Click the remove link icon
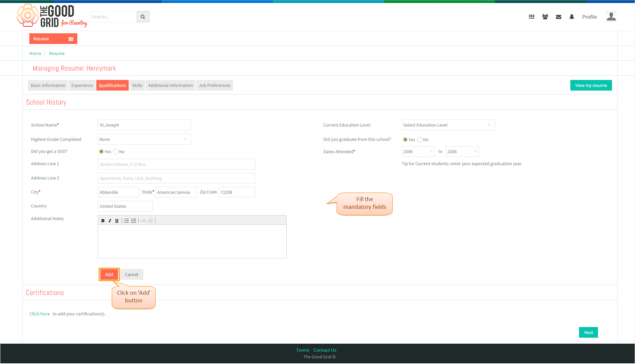The image size is (635, 364). pyautogui.click(x=150, y=220)
